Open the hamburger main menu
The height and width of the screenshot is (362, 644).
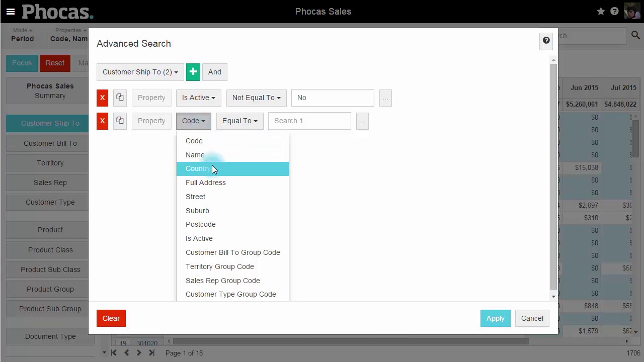(x=10, y=12)
